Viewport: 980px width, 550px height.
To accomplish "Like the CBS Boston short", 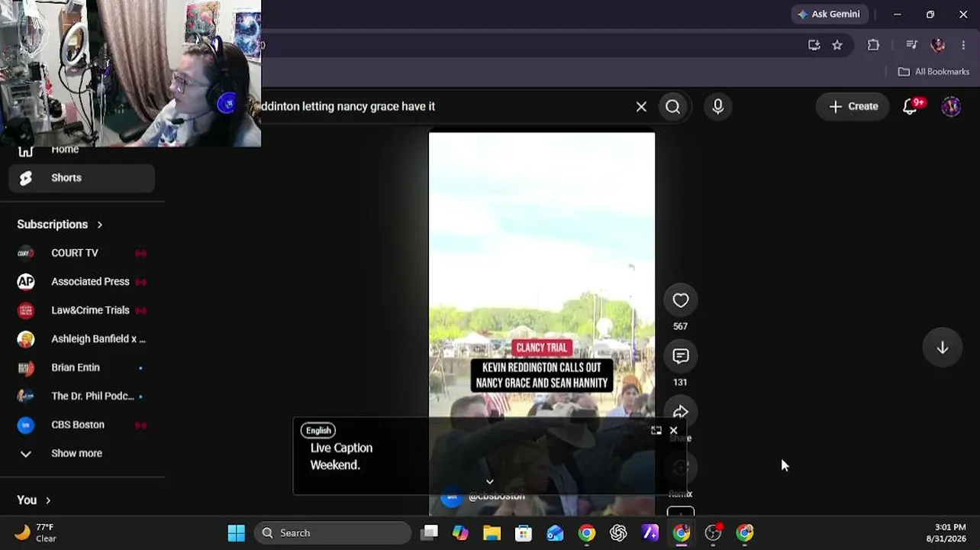I will (x=680, y=300).
